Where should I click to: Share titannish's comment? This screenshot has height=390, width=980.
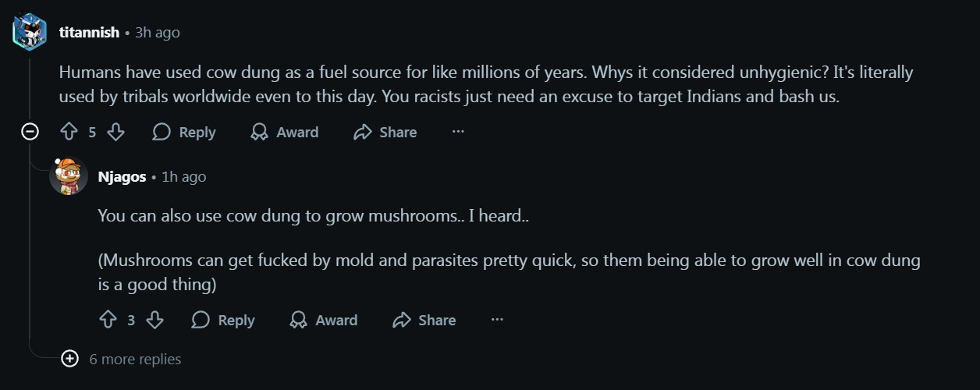385,132
